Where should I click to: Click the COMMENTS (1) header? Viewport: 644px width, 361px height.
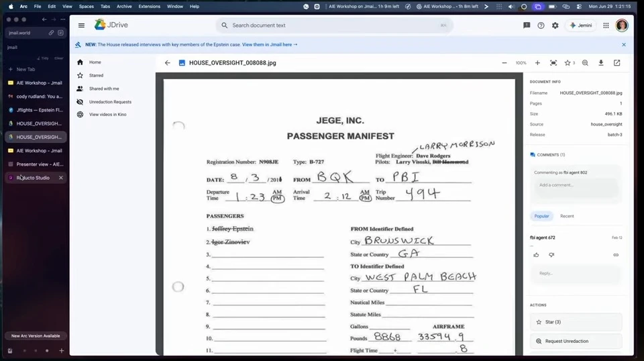[x=547, y=155]
